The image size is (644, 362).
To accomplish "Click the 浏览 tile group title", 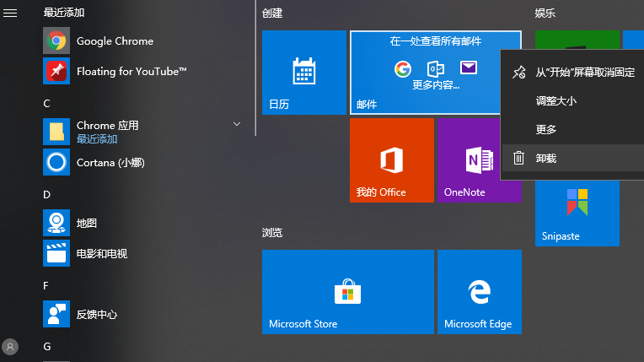I will pyautogui.click(x=272, y=233).
